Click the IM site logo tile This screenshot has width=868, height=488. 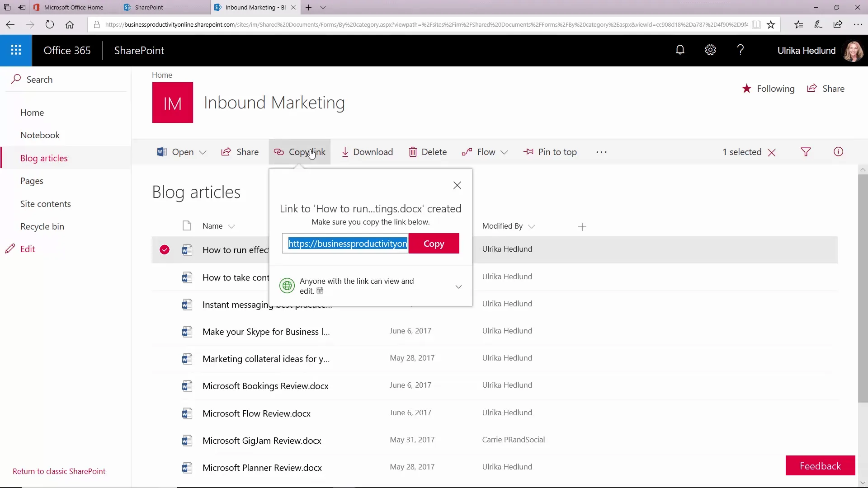(172, 103)
